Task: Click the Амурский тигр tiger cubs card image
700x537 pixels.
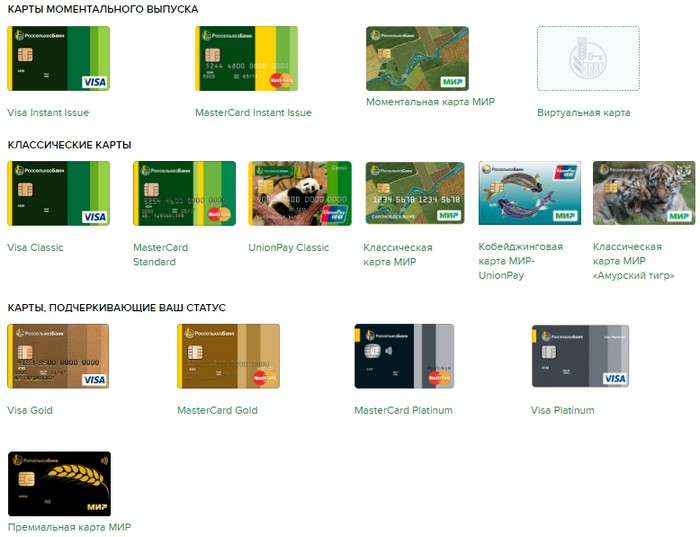Action: (x=644, y=193)
